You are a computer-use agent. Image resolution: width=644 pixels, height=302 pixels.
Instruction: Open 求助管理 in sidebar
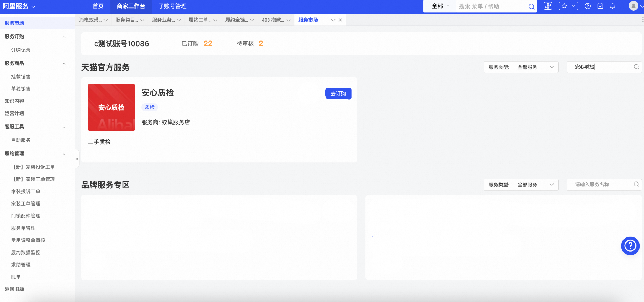tap(21, 265)
